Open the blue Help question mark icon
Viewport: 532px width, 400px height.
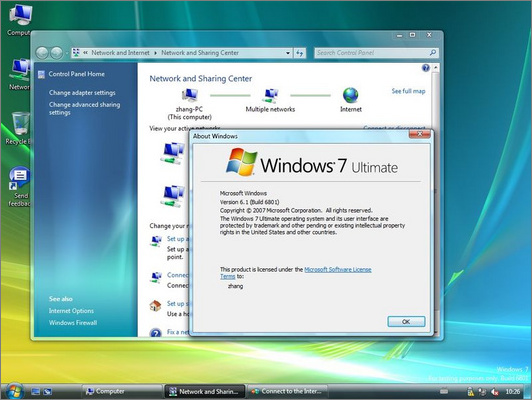coord(425,68)
